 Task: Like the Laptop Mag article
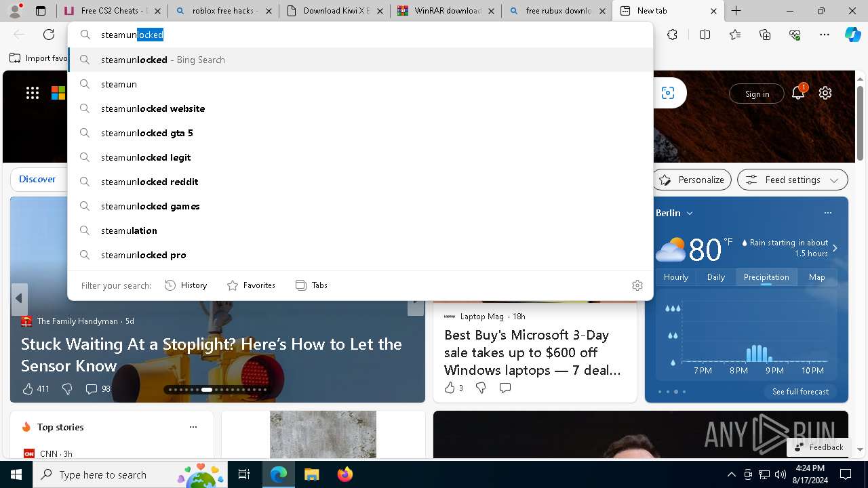tap(454, 388)
